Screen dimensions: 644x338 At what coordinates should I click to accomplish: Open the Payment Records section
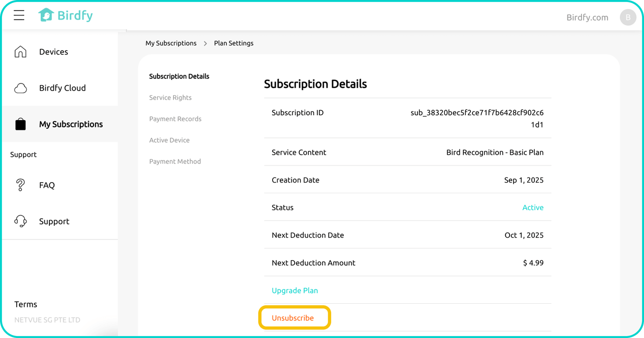pyautogui.click(x=175, y=119)
